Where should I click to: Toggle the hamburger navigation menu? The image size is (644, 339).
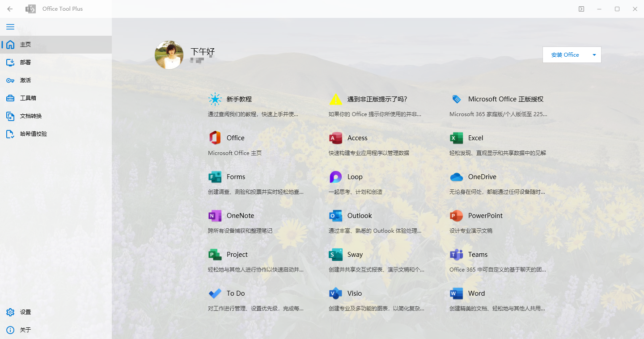coord(10,27)
